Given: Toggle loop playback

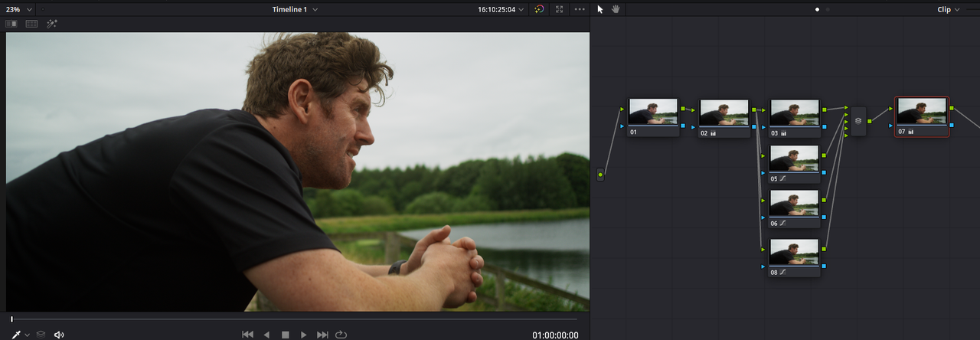Looking at the screenshot, I should pyautogui.click(x=341, y=335).
